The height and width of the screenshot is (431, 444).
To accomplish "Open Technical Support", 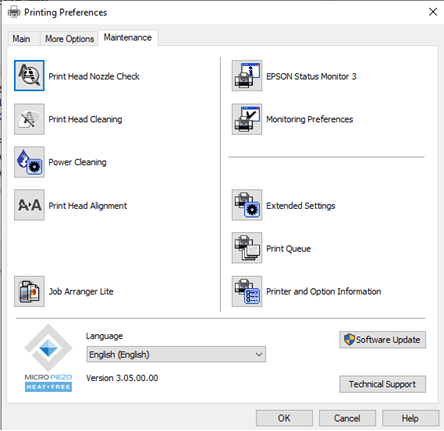I will [382, 384].
